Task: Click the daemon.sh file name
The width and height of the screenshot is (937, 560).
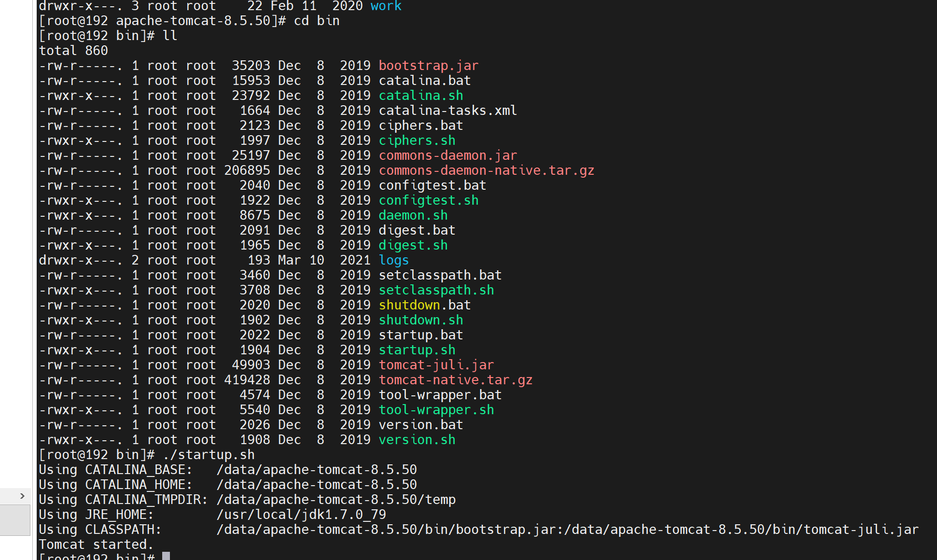Action: pyautogui.click(x=413, y=215)
